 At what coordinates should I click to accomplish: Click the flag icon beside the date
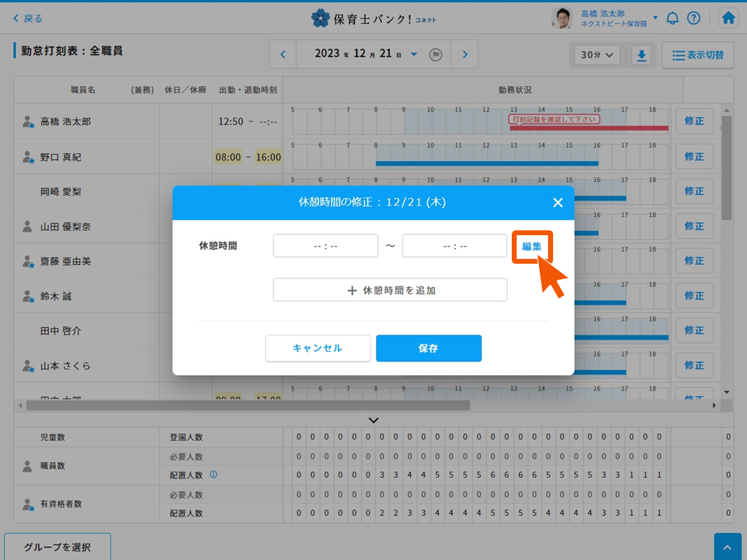(435, 55)
